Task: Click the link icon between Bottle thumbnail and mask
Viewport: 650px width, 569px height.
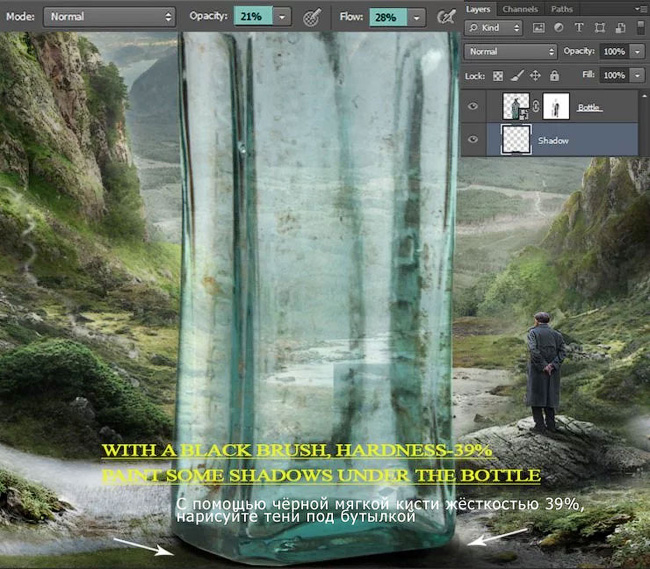Action: tap(536, 107)
